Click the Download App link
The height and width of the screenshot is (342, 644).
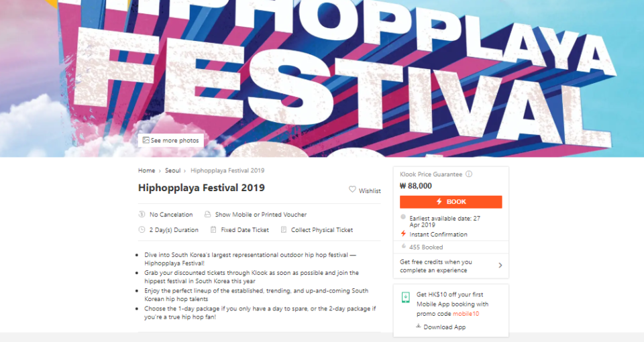point(444,327)
